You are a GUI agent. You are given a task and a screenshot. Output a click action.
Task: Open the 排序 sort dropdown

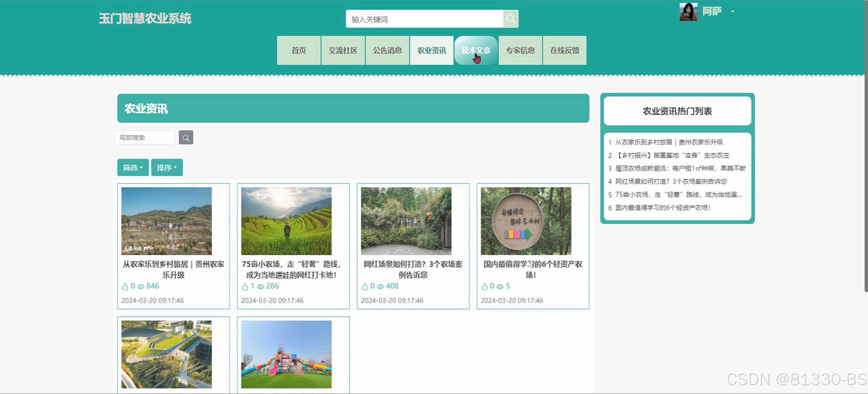167,167
